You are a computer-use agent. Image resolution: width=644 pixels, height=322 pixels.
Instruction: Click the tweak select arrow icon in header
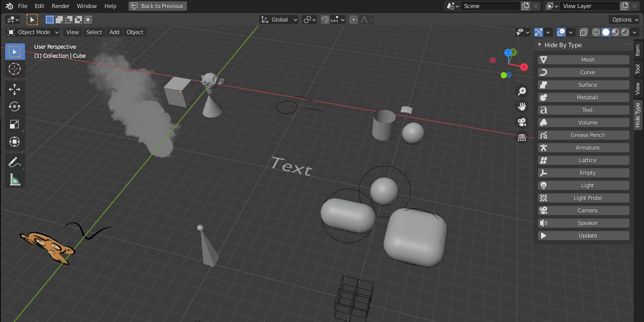pyautogui.click(x=32, y=19)
